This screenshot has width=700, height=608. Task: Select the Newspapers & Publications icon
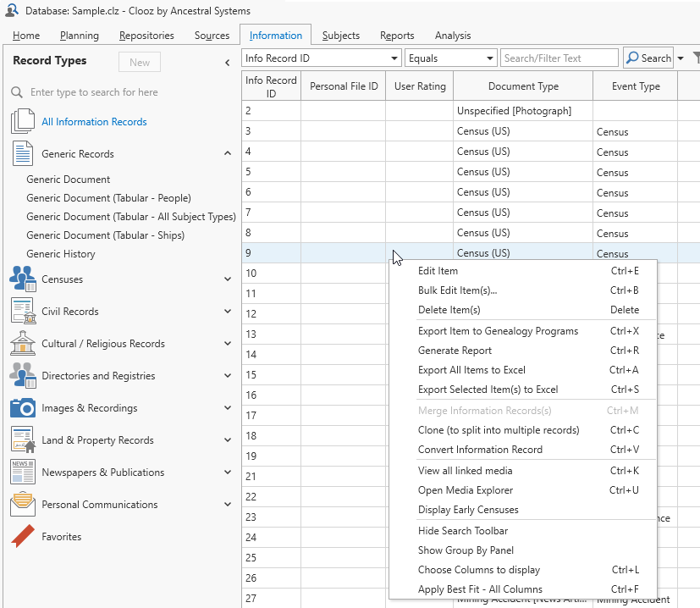(x=23, y=472)
